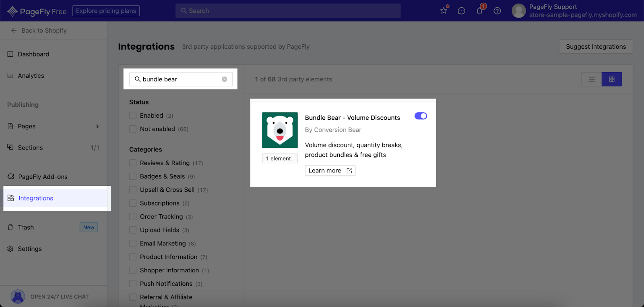The image size is (644, 307).
Task: Check the Order Tracking category
Action: (133, 217)
